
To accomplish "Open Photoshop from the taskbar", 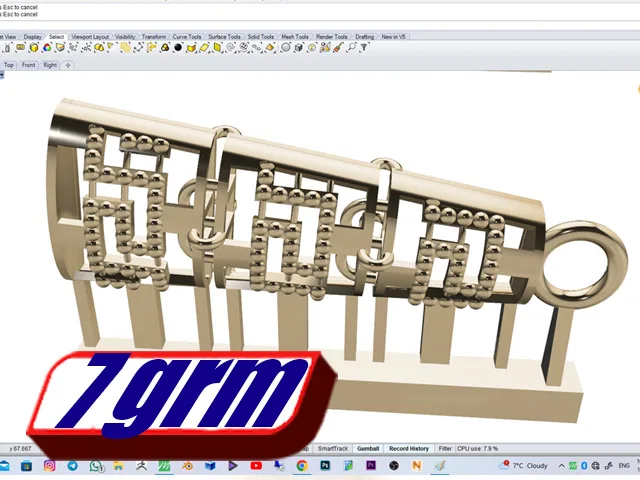I will click(325, 466).
